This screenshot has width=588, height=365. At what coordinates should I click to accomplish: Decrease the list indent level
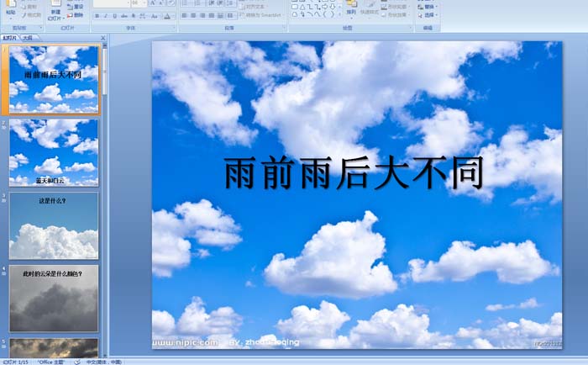(212, 3)
